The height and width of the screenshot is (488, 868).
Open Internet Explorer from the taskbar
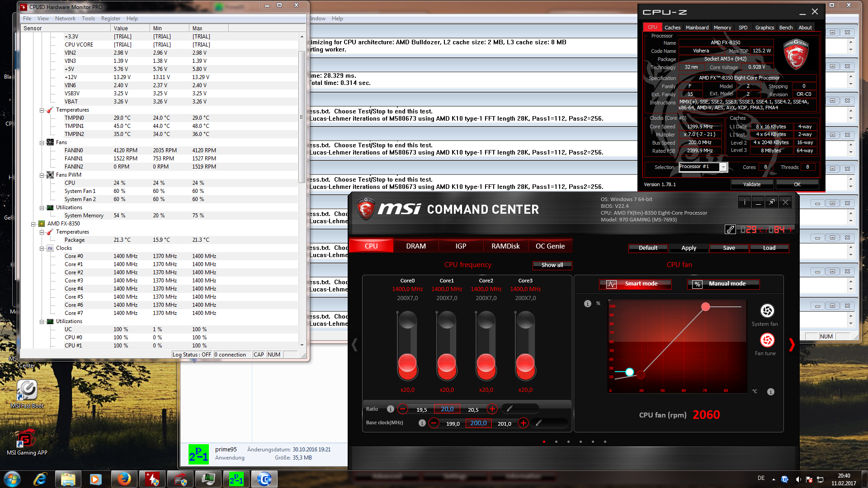pos(40,479)
